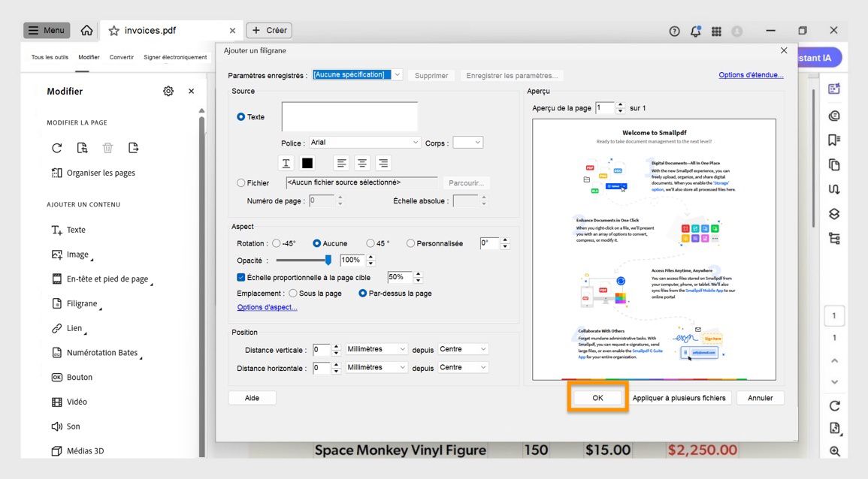Select Par-dessus la page placement
868x479 pixels.
coord(362,294)
